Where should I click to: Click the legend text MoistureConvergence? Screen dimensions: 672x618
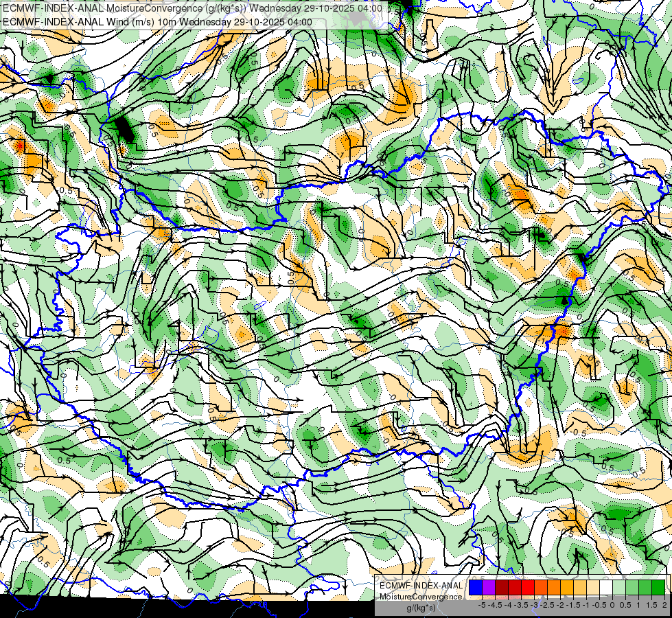pos(421,597)
